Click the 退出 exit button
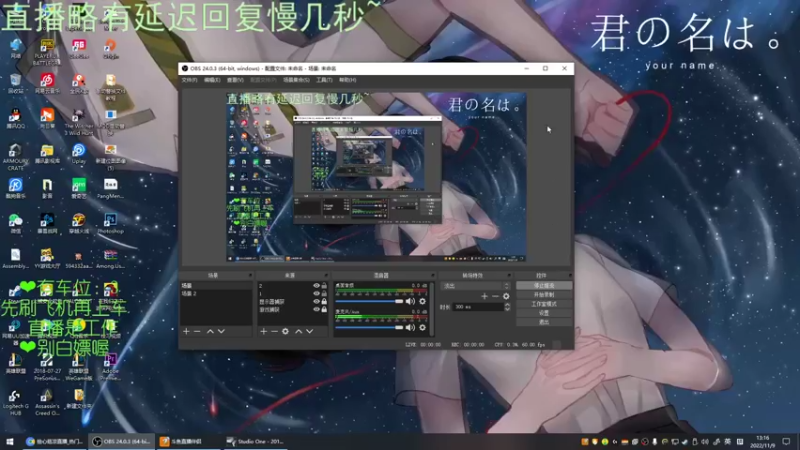The width and height of the screenshot is (800, 450). pos(544,322)
